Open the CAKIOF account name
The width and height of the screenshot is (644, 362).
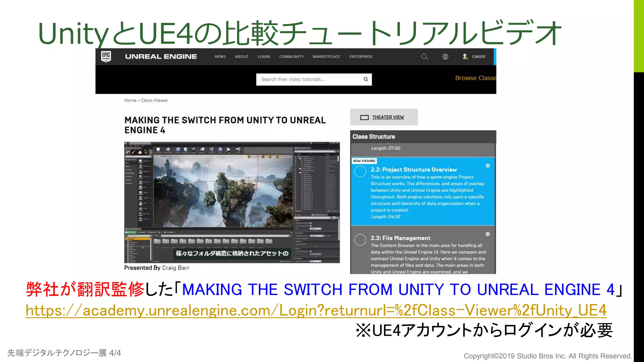pyautogui.click(x=479, y=57)
